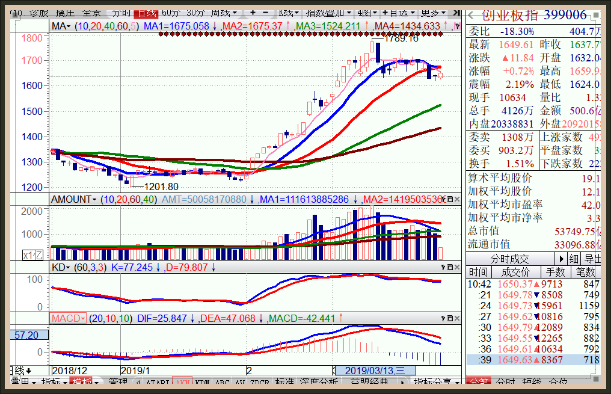Click the 1201.80 low price label
The width and height of the screenshot is (611, 394).
[161, 187]
